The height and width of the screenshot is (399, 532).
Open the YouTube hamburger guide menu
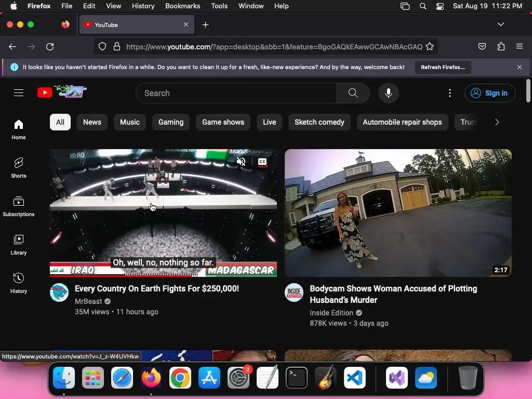pyautogui.click(x=19, y=92)
